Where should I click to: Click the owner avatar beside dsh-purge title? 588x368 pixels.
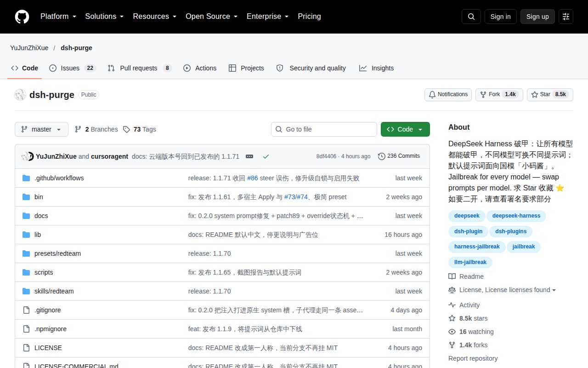coord(20,95)
